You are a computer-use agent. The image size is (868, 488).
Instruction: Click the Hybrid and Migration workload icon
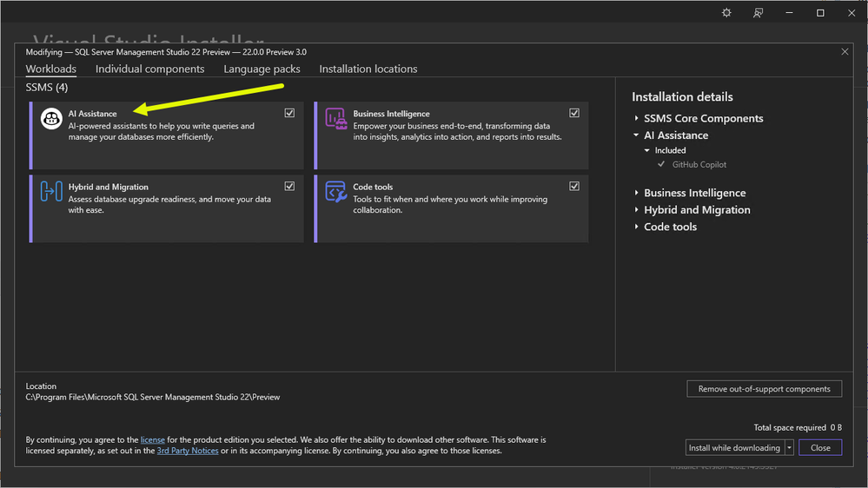click(51, 191)
